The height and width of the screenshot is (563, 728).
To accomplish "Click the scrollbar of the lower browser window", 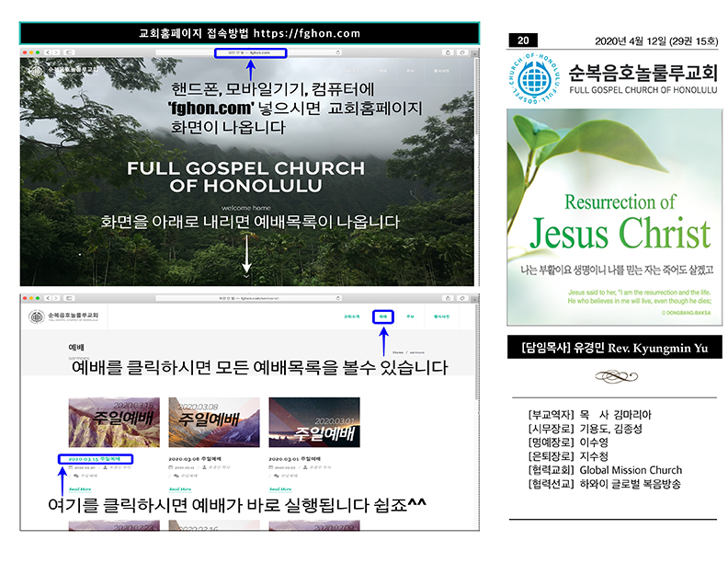I will 476,353.
